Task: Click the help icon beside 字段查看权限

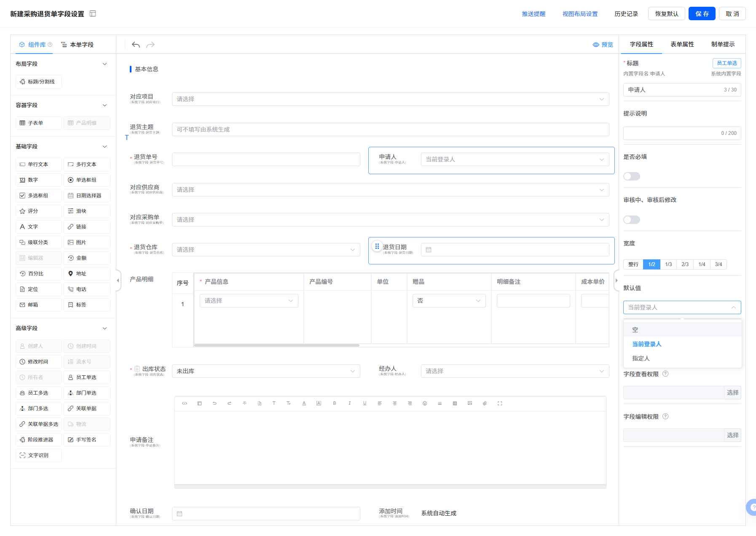Action: [665, 374]
